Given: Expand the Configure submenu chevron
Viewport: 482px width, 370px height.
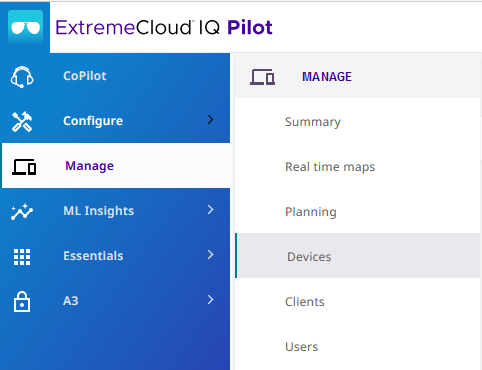Looking at the screenshot, I should (x=210, y=120).
